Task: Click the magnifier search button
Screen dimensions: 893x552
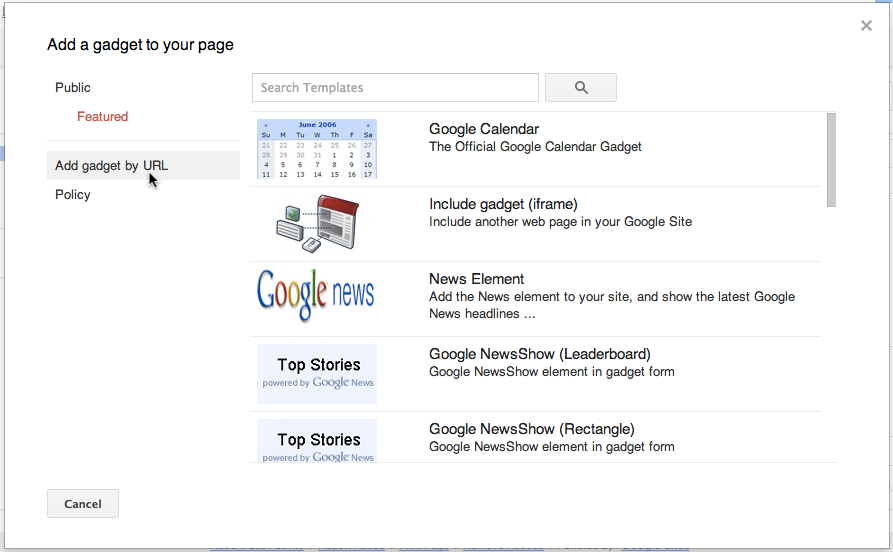Action: coord(580,87)
